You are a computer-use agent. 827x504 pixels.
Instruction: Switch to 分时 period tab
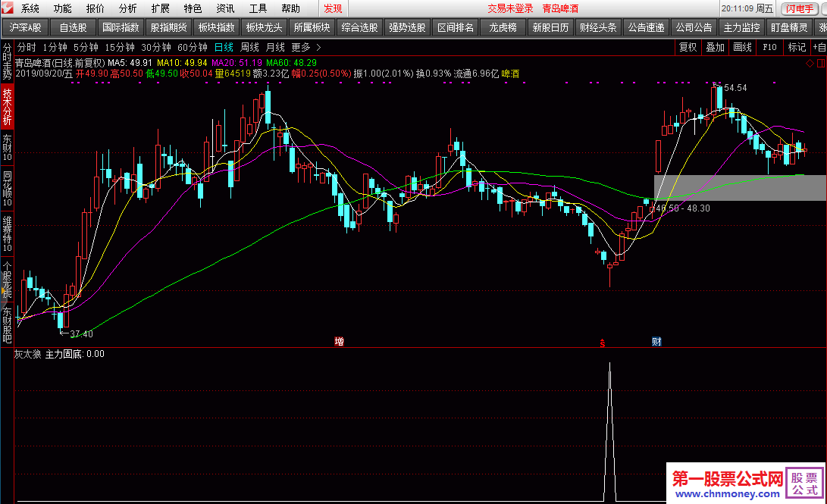click(x=27, y=48)
